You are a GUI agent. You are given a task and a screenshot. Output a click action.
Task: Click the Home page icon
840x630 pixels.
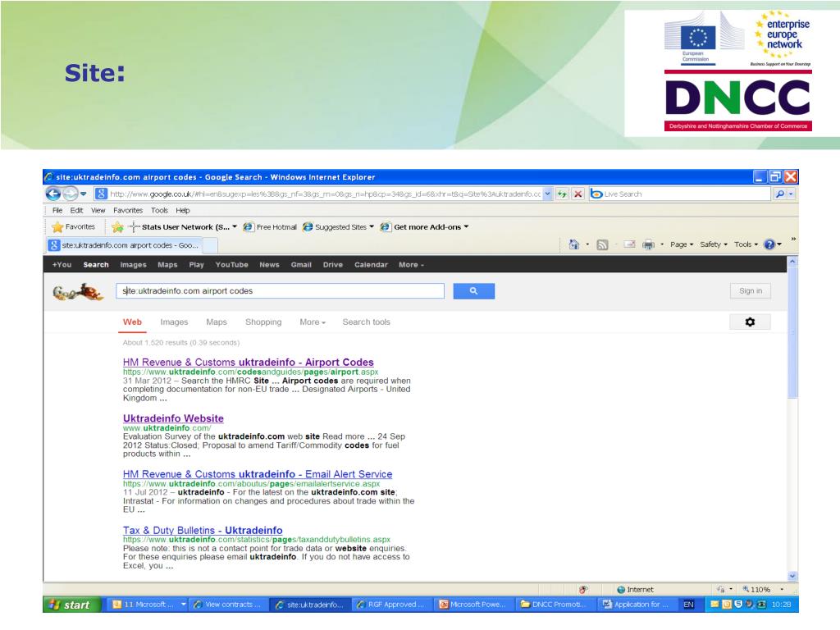pyautogui.click(x=573, y=244)
